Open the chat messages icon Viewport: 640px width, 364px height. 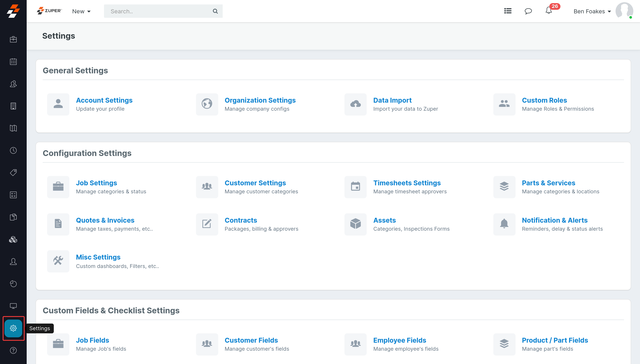click(x=528, y=11)
